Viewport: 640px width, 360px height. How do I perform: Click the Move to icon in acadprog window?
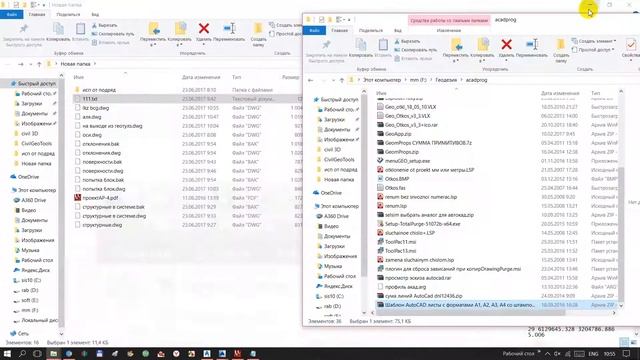[x=456, y=44]
